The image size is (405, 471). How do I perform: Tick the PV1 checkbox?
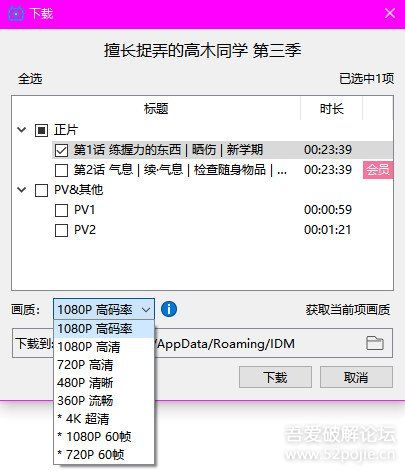pos(61,210)
